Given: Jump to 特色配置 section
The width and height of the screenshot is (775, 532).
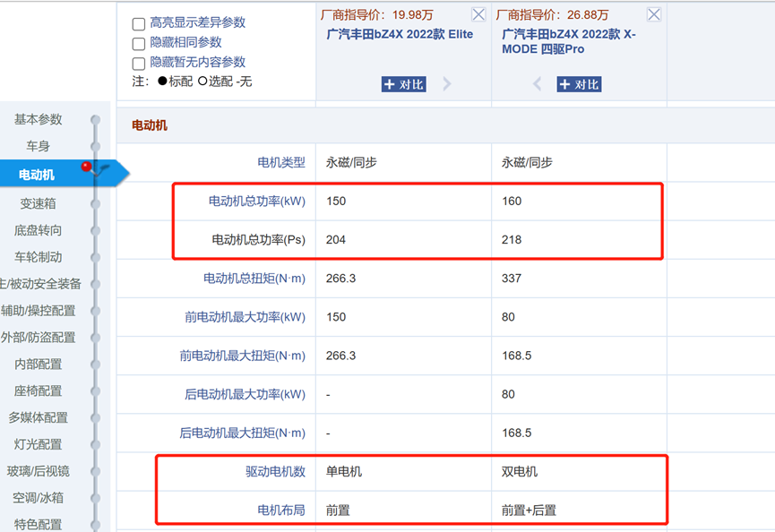Looking at the screenshot, I should (x=38, y=524).
